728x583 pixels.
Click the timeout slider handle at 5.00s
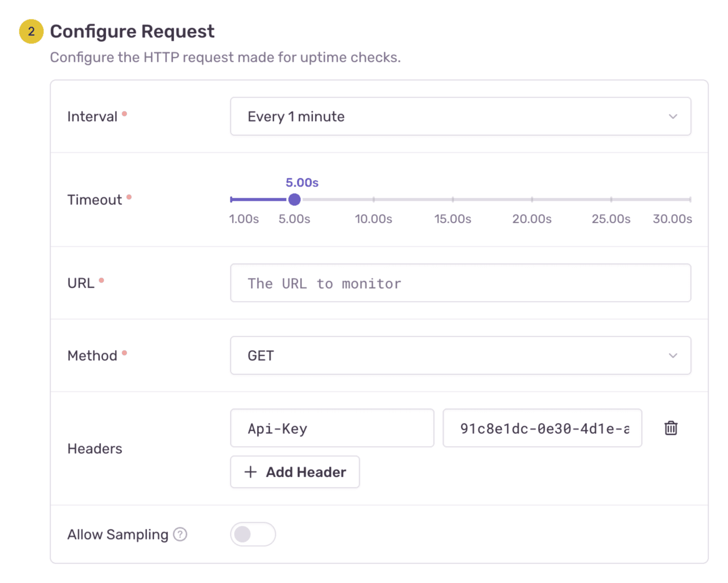[x=294, y=199]
